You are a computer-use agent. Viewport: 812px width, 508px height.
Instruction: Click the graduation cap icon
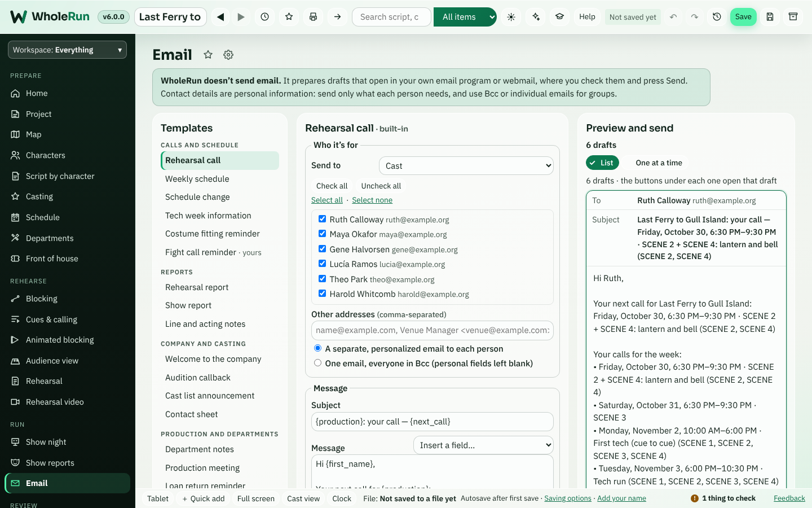pos(560,17)
